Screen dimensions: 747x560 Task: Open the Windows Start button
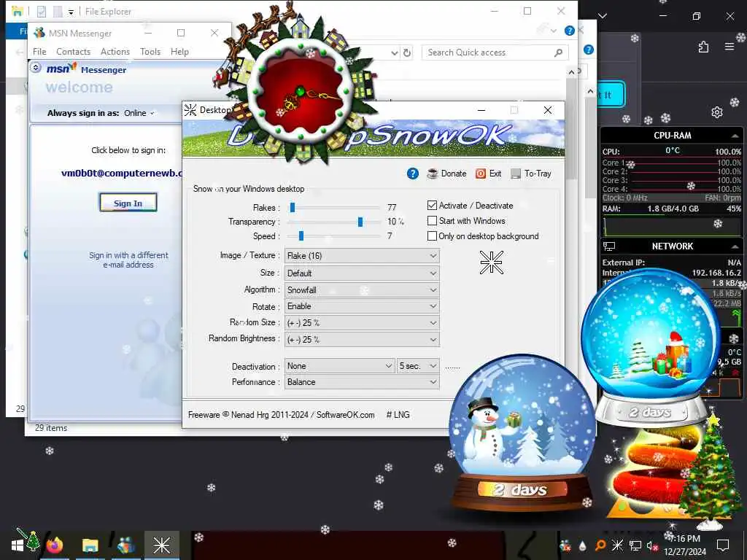pyautogui.click(x=18, y=545)
